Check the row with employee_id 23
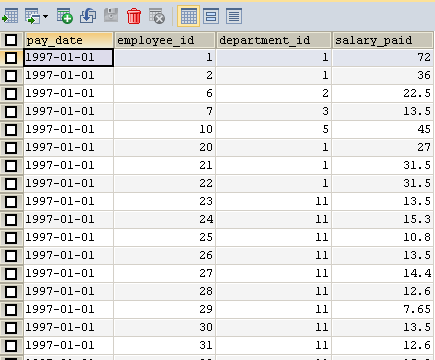Screen dimensions: 435x360 [11, 202]
